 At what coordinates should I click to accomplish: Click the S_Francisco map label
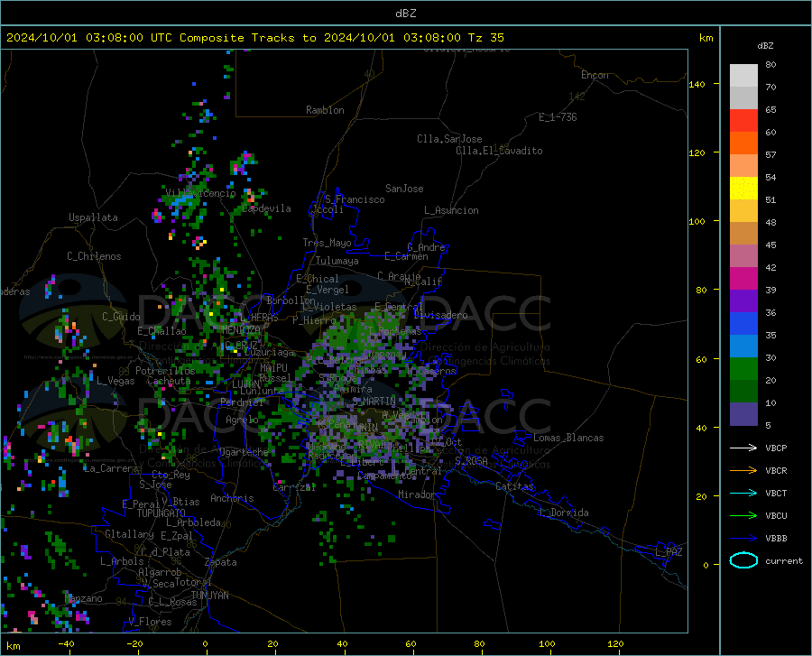tap(355, 199)
